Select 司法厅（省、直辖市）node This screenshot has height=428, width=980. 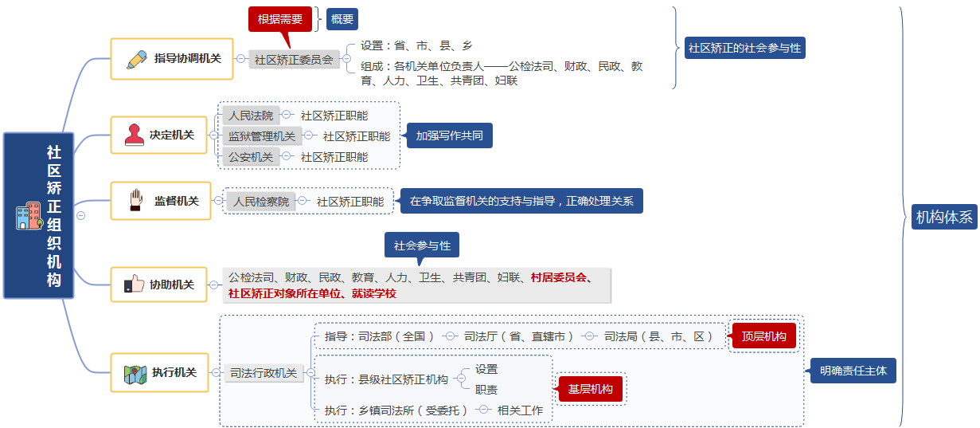point(519,336)
